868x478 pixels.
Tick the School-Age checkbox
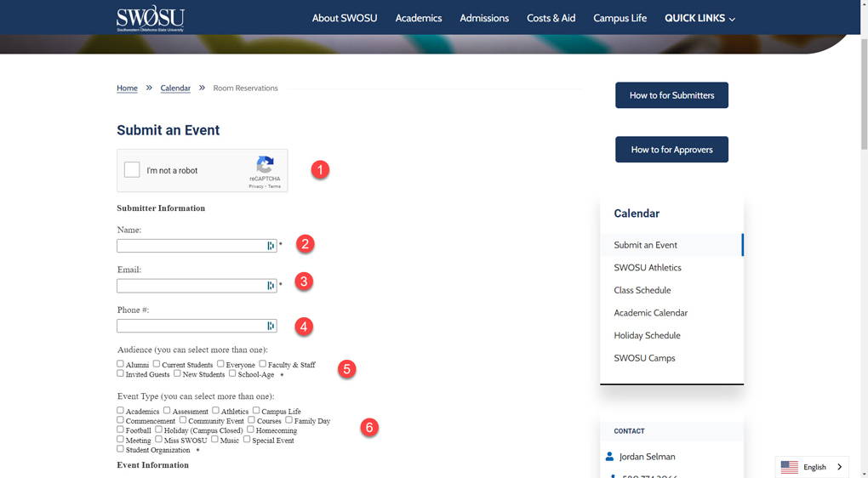pyautogui.click(x=232, y=373)
